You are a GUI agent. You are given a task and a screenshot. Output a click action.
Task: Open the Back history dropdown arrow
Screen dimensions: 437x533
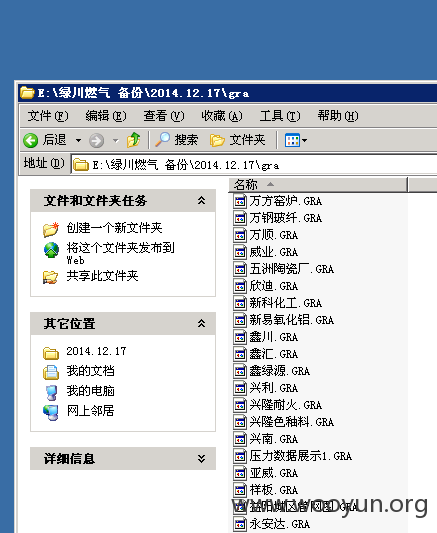[x=78, y=140]
